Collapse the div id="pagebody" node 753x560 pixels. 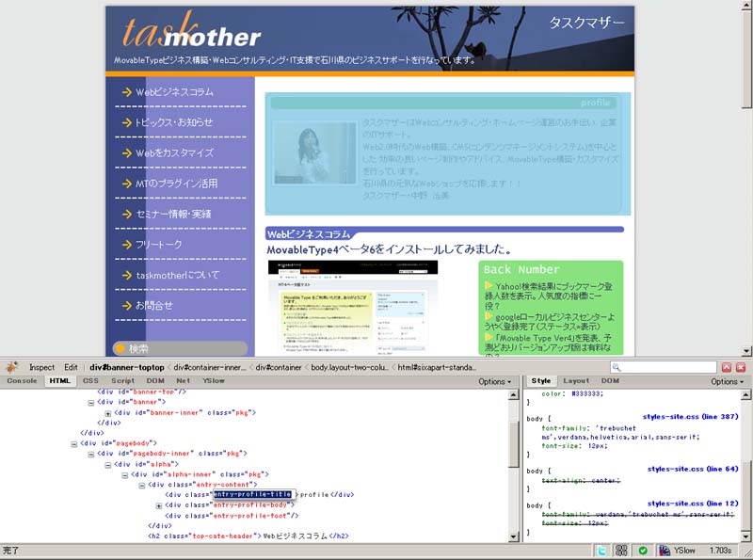pyautogui.click(x=74, y=444)
